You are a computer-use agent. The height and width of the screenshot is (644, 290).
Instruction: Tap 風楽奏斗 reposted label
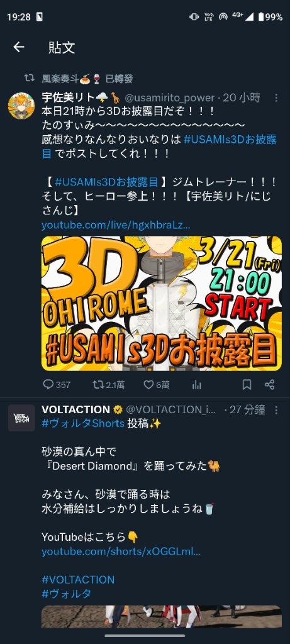coord(87,79)
